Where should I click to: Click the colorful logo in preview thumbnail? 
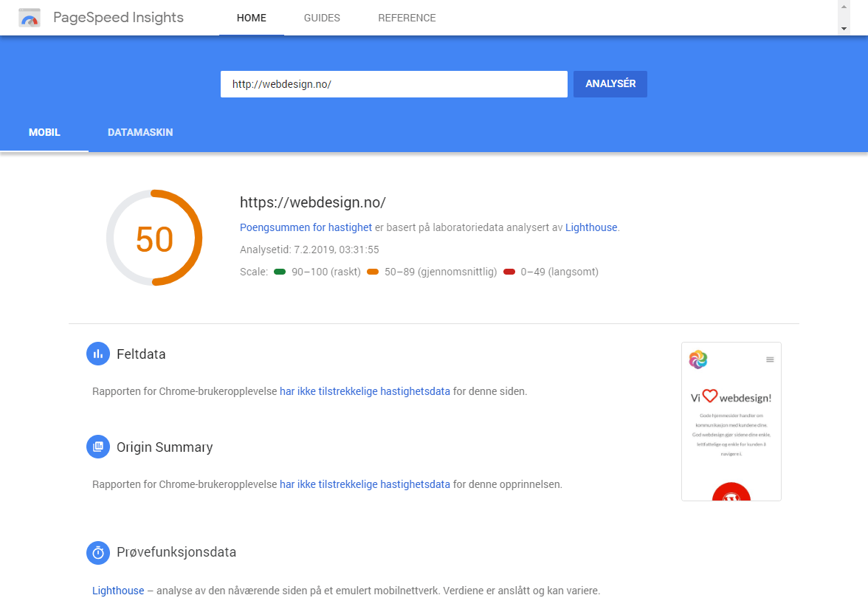(698, 360)
